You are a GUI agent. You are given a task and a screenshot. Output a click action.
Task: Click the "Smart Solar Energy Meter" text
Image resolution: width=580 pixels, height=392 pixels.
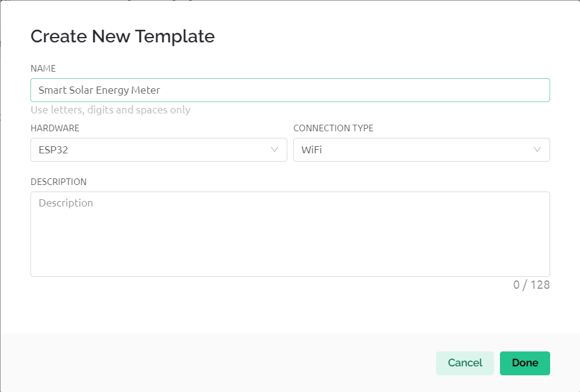[x=99, y=90]
